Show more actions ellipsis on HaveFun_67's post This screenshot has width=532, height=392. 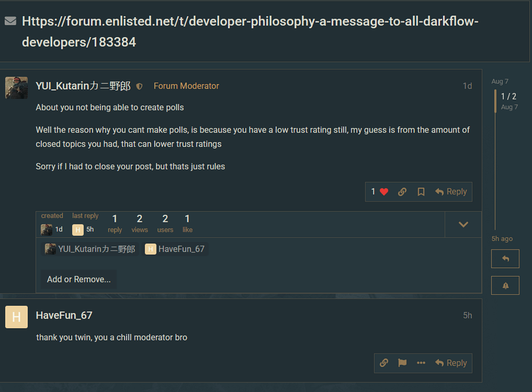tap(421, 363)
